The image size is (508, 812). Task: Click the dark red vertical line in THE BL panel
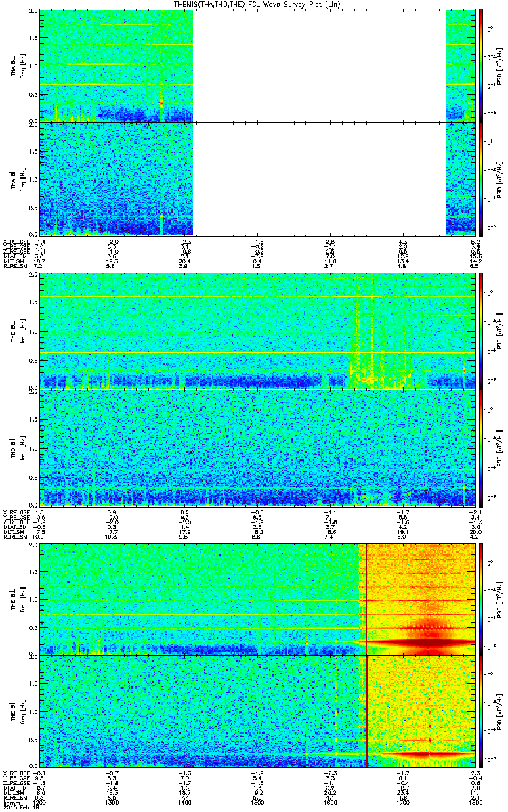click(366, 598)
